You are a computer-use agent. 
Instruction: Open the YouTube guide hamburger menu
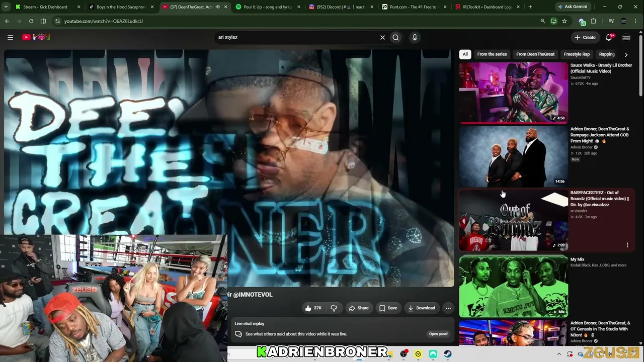10,37
